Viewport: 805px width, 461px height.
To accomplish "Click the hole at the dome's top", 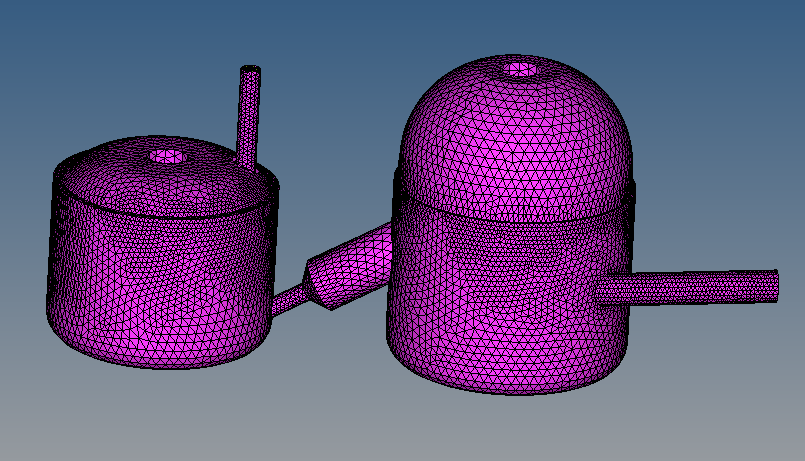I will tap(520, 70).
